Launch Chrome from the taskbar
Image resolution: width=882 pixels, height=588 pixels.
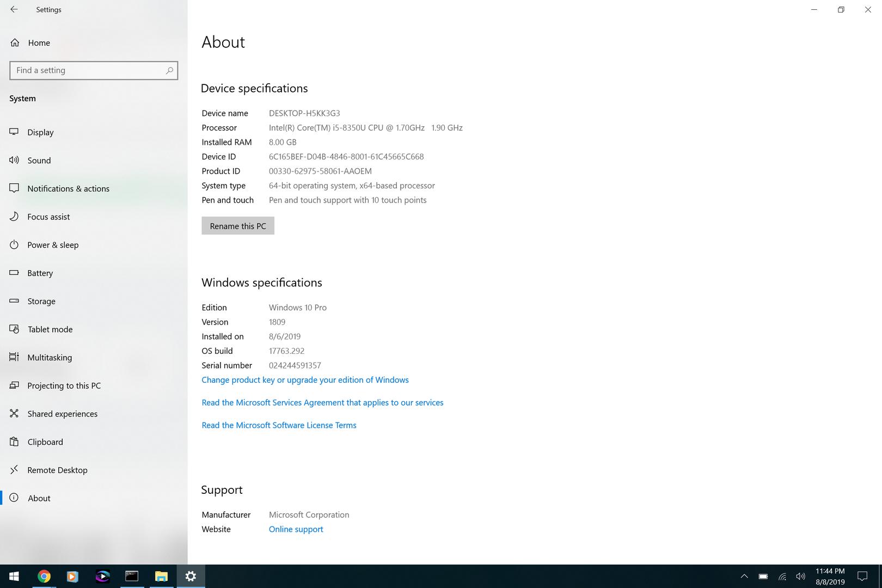[44, 576]
